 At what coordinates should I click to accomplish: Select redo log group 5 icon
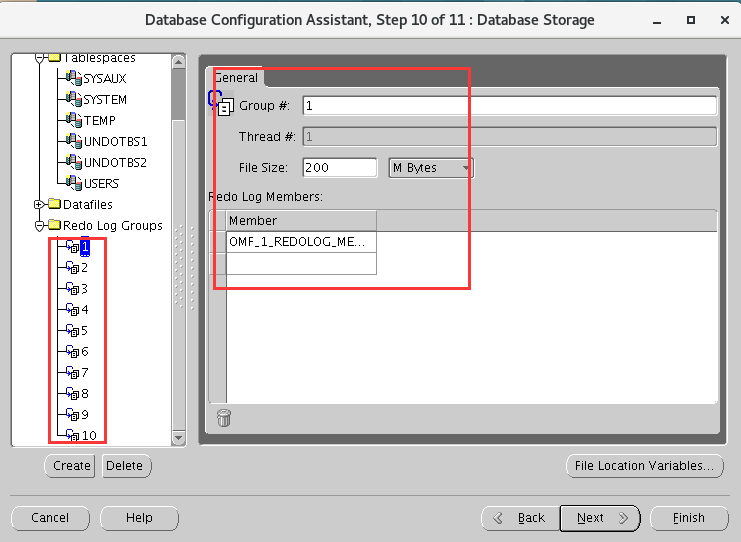[73, 330]
